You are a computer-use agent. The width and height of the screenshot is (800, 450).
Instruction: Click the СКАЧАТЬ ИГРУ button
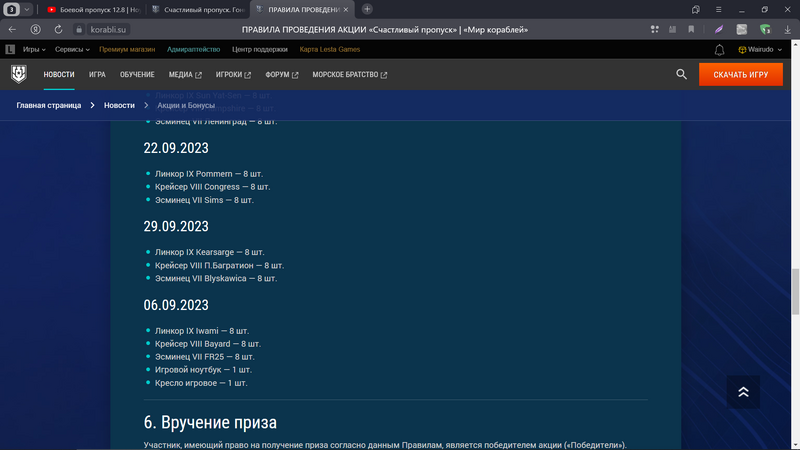pyautogui.click(x=740, y=74)
